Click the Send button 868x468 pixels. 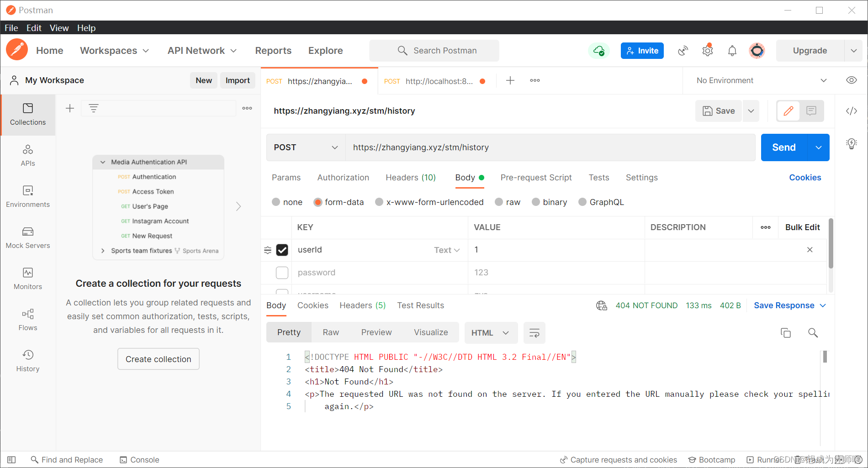coord(784,147)
